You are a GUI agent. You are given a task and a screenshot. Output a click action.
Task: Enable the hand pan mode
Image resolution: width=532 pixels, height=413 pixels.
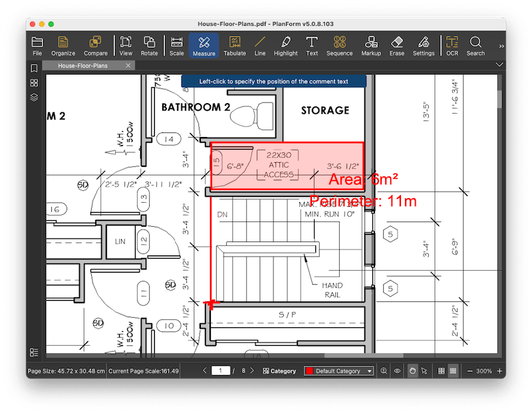412,371
